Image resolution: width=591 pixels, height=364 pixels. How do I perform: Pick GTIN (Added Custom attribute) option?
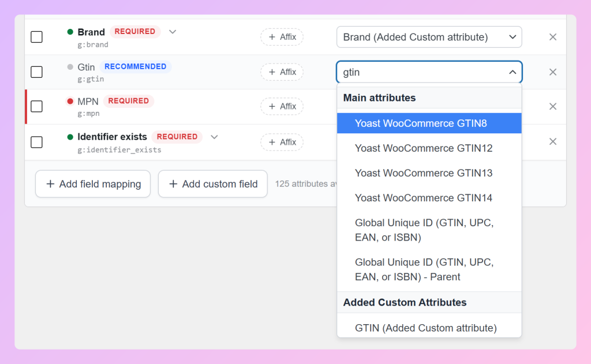tap(429, 328)
